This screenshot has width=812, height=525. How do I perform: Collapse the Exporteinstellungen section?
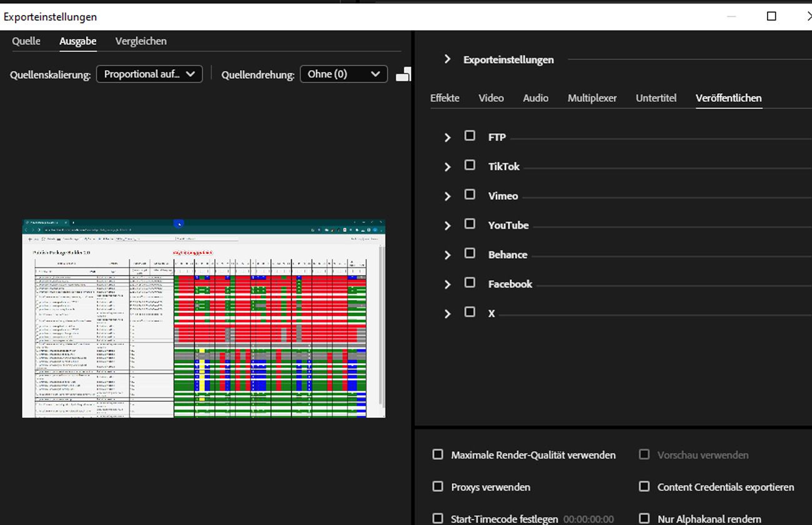(447, 59)
